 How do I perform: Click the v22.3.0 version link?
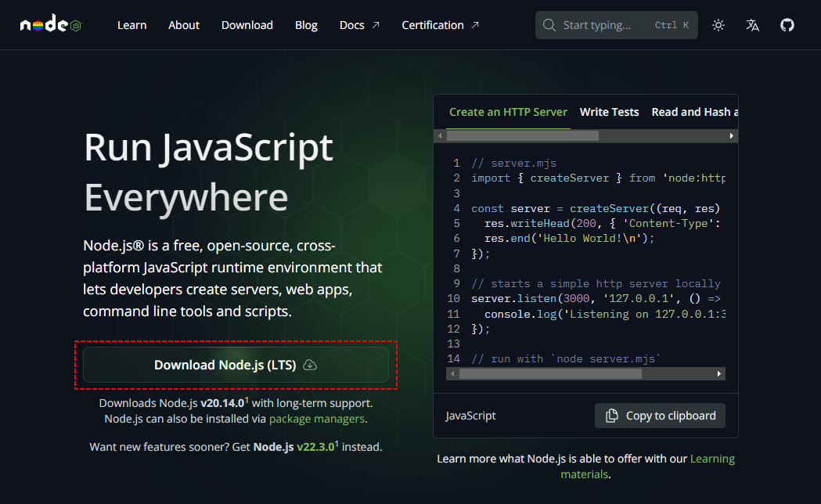(x=316, y=447)
